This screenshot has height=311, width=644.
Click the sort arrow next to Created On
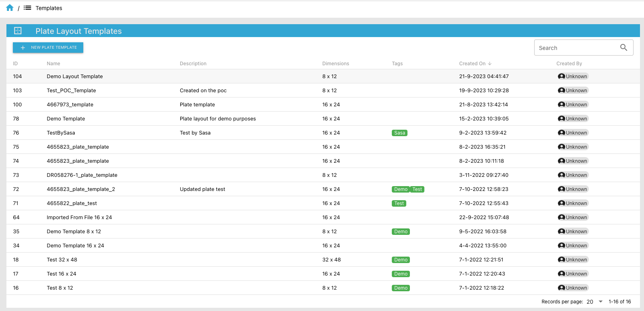[490, 64]
